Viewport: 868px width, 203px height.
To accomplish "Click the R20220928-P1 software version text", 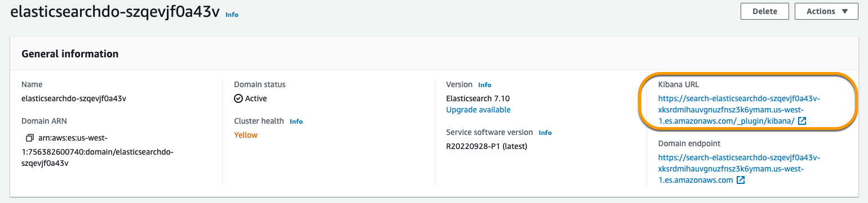I will [486, 146].
